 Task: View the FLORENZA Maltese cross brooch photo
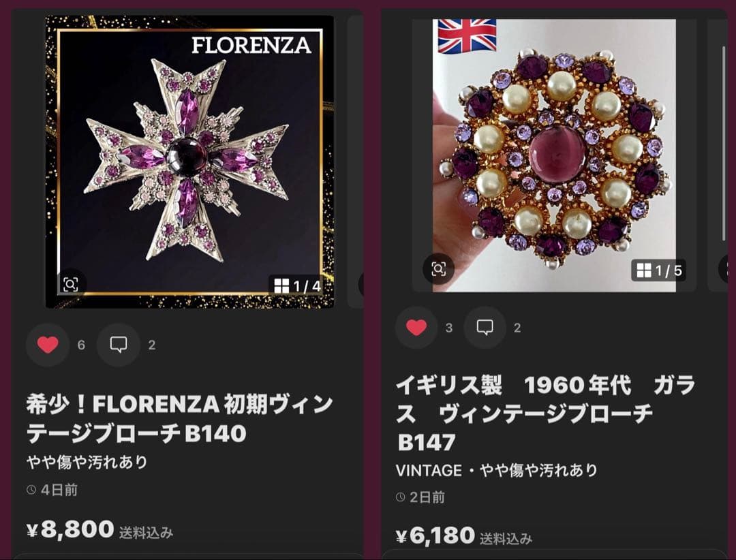coord(189,162)
